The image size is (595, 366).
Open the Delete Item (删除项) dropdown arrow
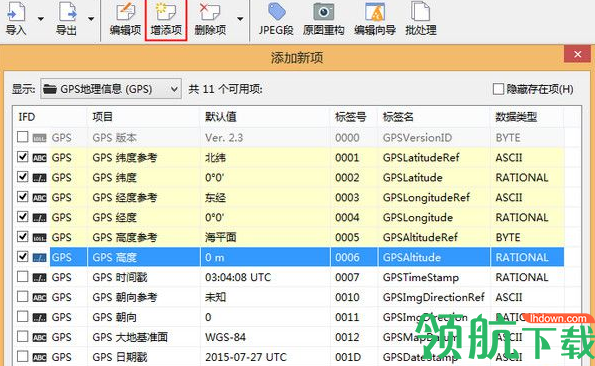(x=240, y=19)
